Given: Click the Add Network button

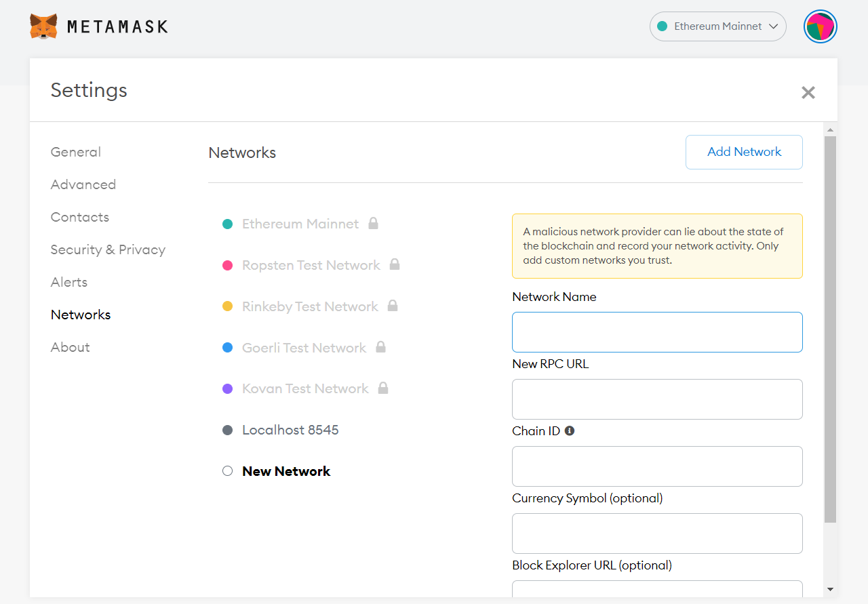Looking at the screenshot, I should tap(744, 152).
